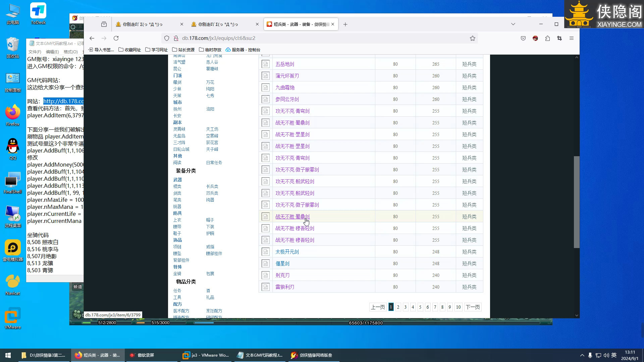Open 编辑(E) menu in Notepad window
Screen dimensions: 644x362
[x=52, y=52]
